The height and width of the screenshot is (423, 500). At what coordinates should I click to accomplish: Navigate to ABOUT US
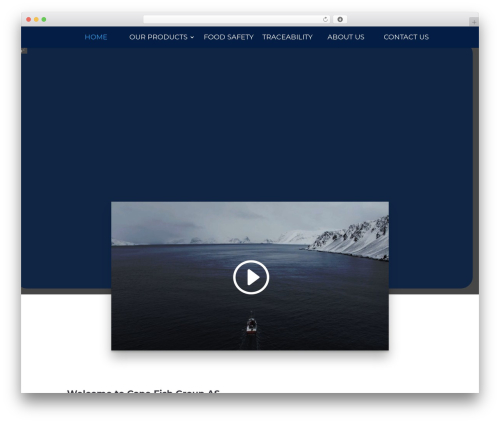(346, 37)
